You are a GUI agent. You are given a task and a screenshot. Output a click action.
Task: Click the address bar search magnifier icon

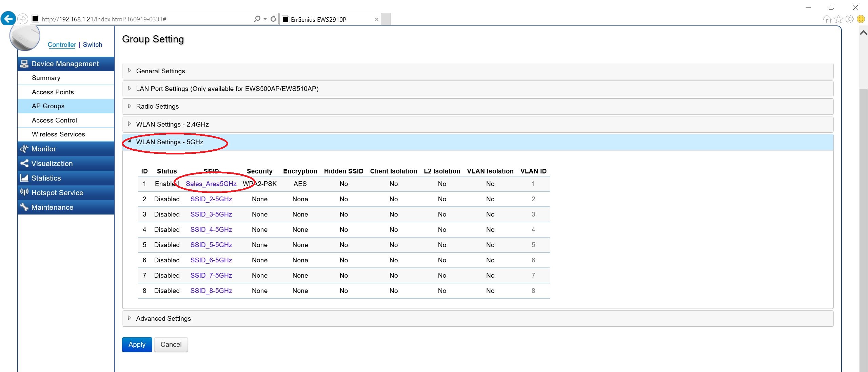[257, 19]
